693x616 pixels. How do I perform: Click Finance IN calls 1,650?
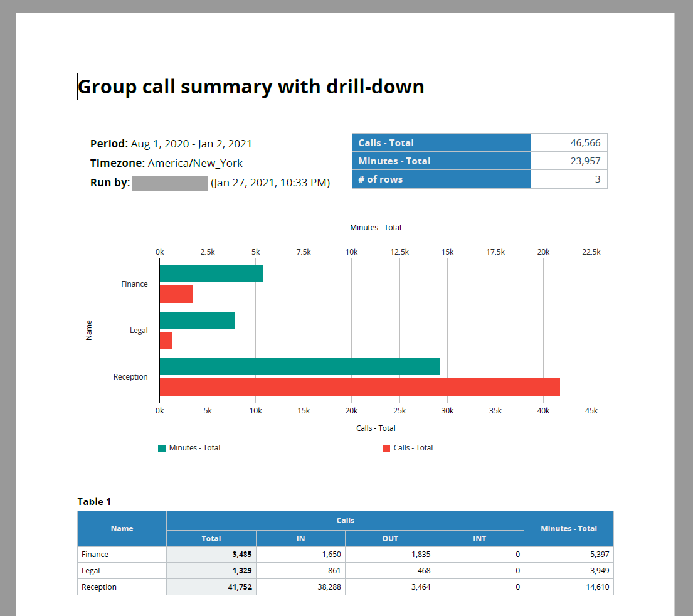point(300,554)
